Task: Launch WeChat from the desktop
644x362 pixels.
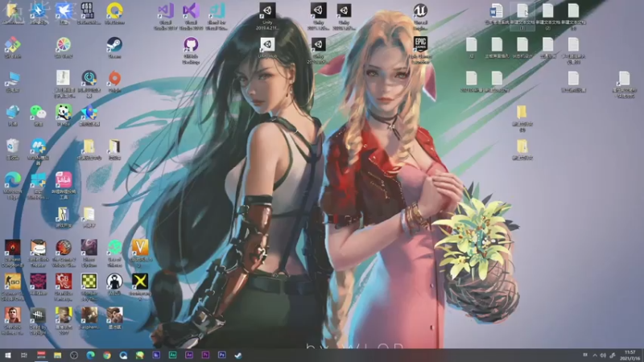Action: point(38,115)
